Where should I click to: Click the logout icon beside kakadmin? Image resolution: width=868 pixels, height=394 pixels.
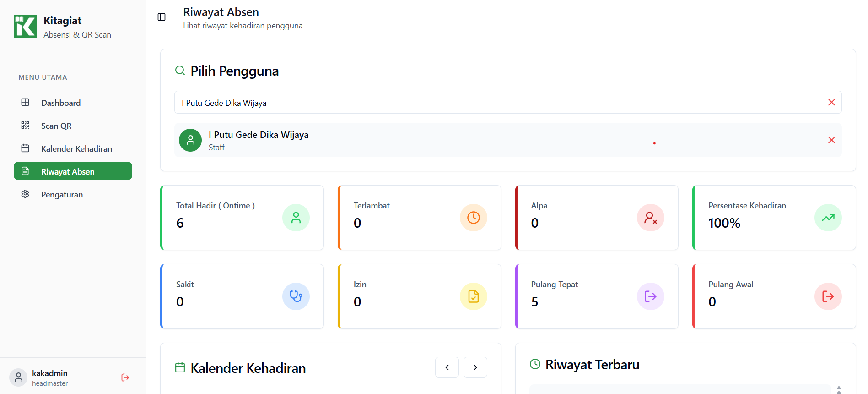pyautogui.click(x=125, y=378)
